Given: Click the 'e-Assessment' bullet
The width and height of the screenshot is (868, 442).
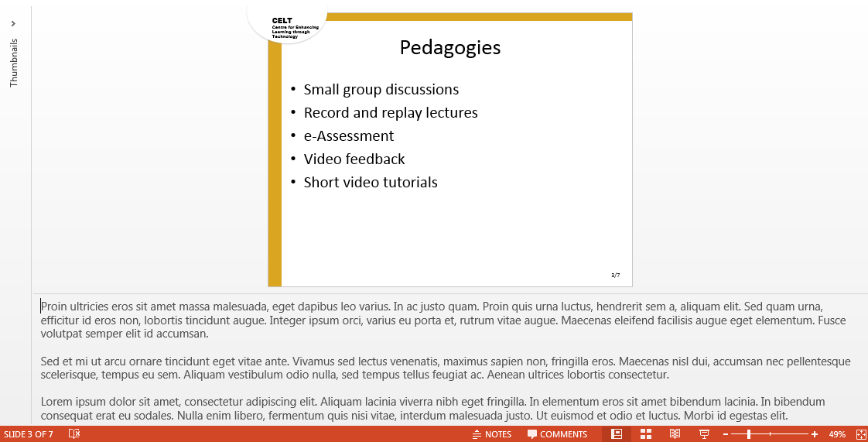Looking at the screenshot, I should tap(349, 136).
